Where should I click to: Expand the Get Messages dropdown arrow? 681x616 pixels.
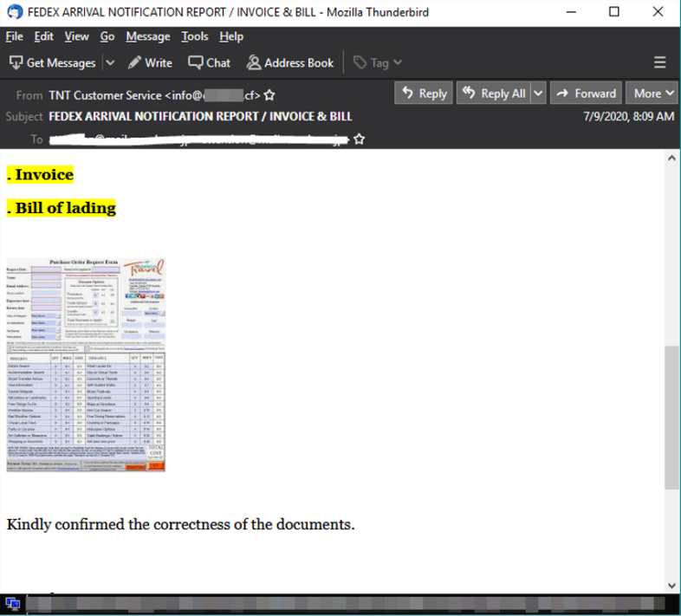coord(110,62)
